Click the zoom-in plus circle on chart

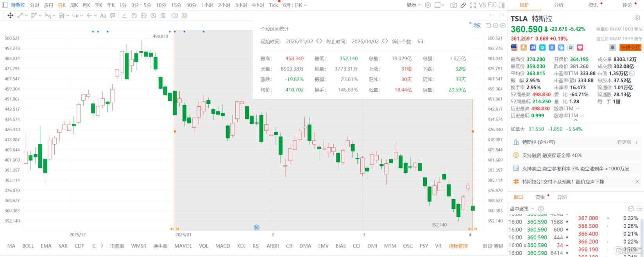pyautogui.click(x=503, y=25)
